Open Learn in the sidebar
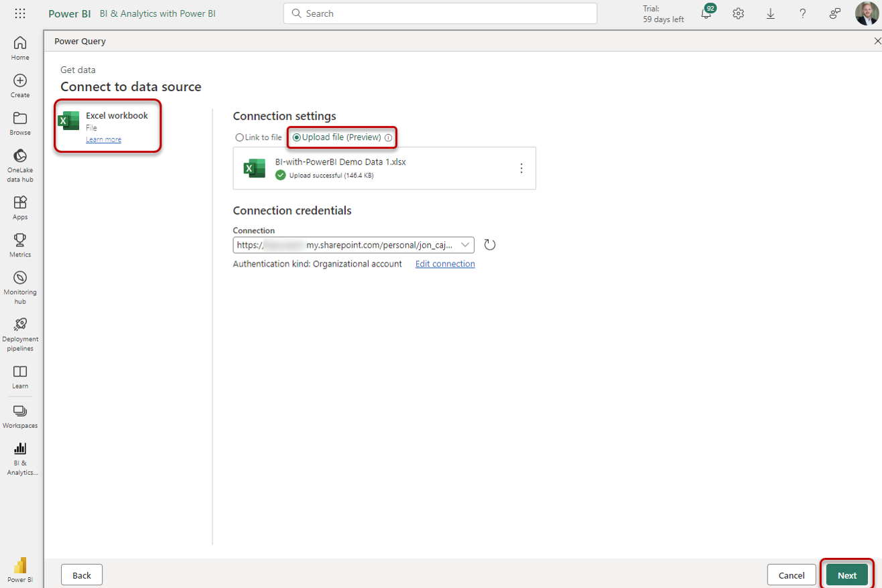The width and height of the screenshot is (882, 588). (x=20, y=376)
